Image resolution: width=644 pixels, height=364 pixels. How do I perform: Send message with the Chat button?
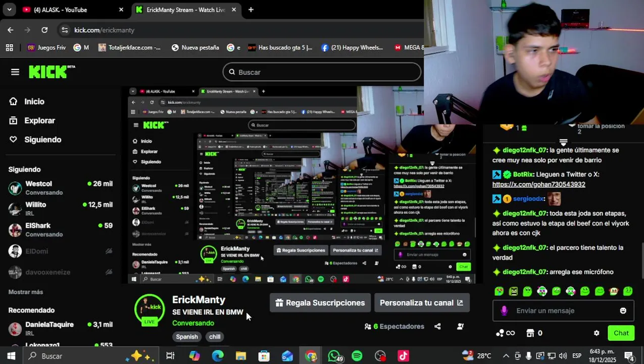click(x=621, y=333)
